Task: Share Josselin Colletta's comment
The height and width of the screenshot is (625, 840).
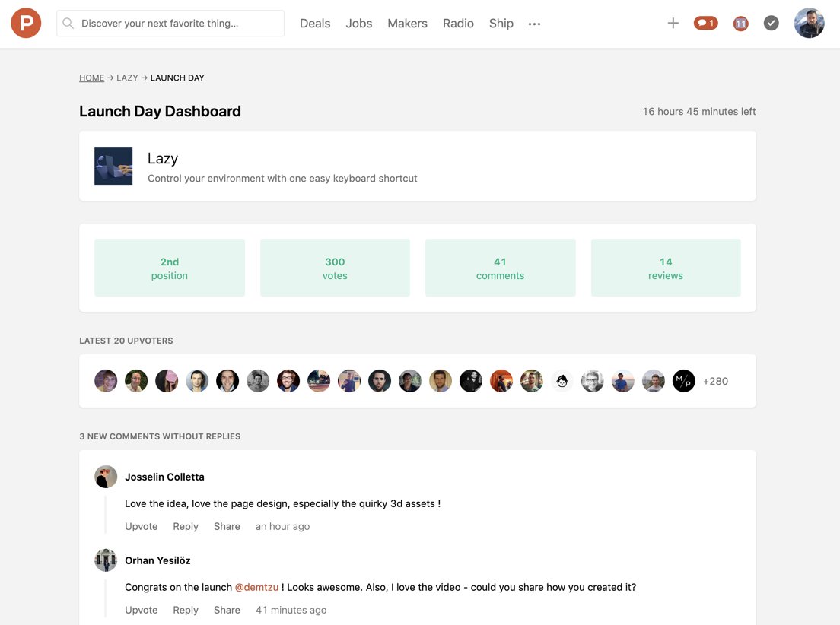Action: 227,526
